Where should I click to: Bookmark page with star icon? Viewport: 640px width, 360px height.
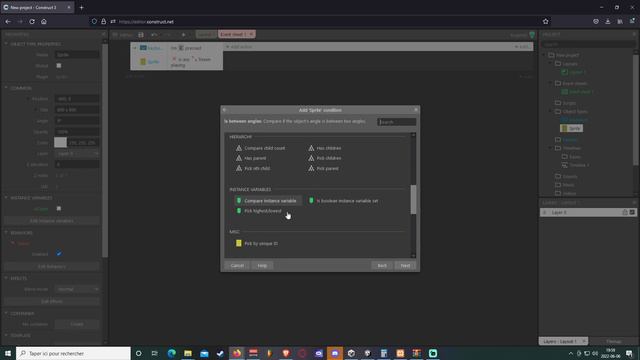[x=546, y=22]
